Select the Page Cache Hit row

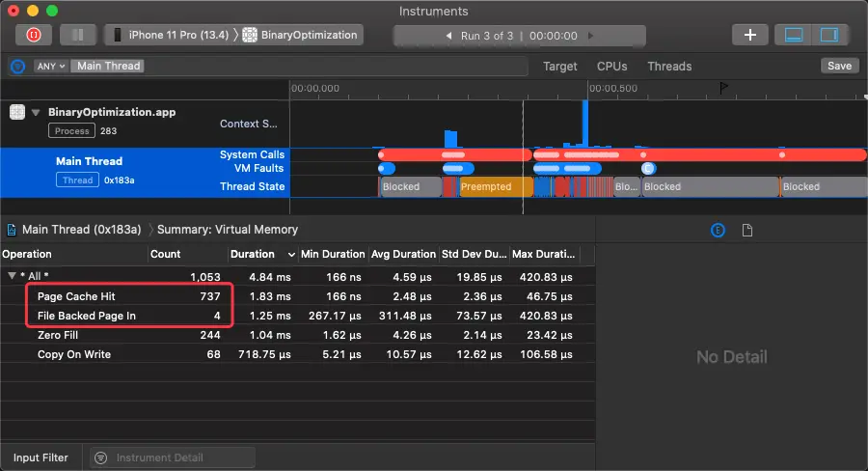coord(298,296)
